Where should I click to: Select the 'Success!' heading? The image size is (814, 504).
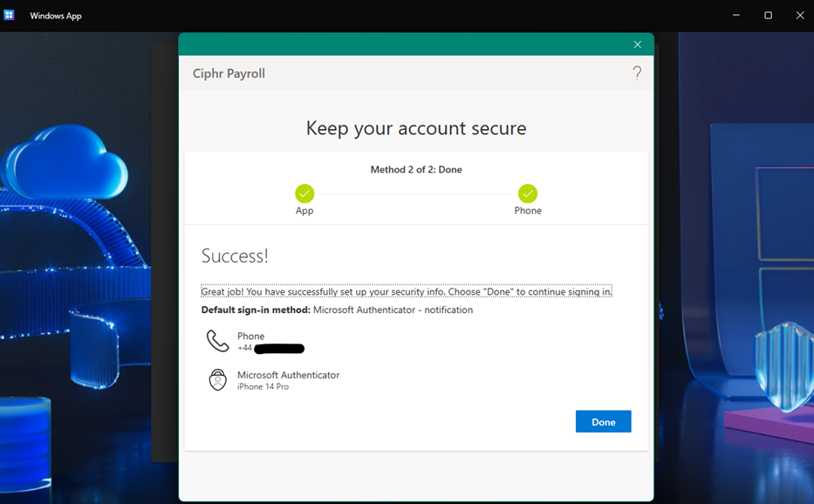(x=235, y=255)
